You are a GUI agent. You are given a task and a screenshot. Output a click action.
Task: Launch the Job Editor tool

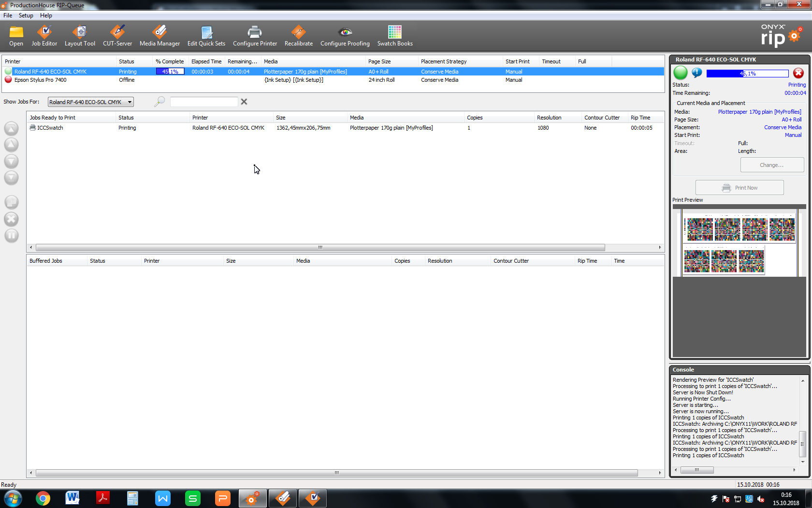44,36
